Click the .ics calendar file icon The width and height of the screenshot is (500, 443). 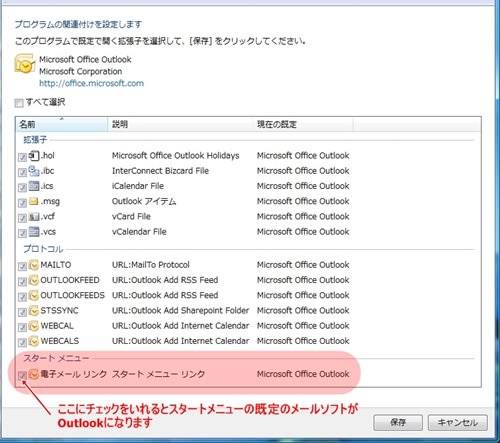tap(34, 186)
